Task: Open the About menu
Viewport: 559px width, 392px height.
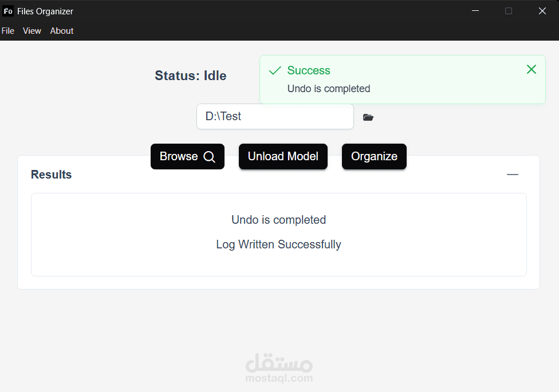Action: point(62,31)
